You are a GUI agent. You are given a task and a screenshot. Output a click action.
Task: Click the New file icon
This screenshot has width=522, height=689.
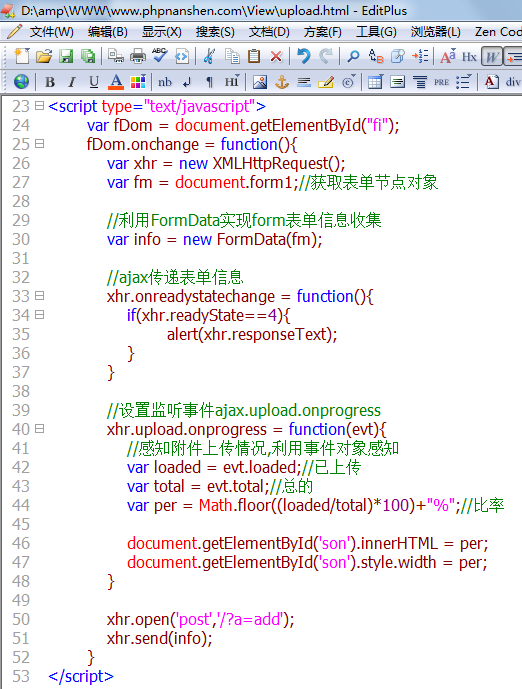point(22,56)
